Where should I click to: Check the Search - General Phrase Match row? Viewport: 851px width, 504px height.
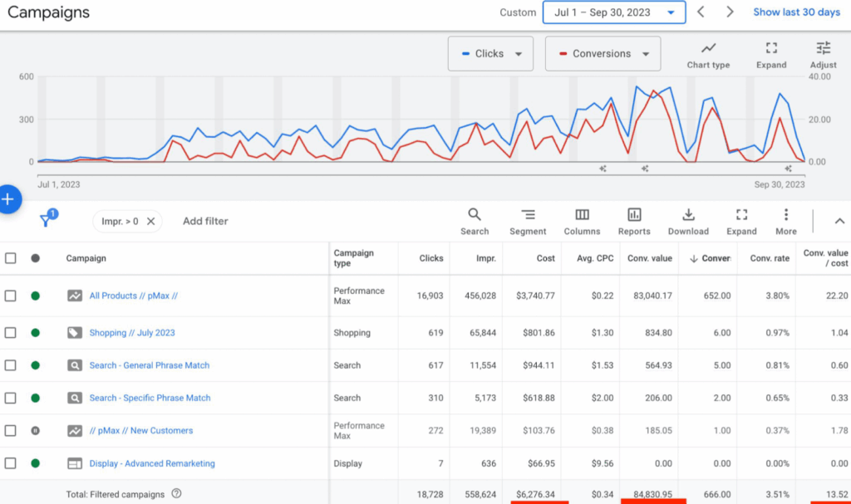coord(10,365)
